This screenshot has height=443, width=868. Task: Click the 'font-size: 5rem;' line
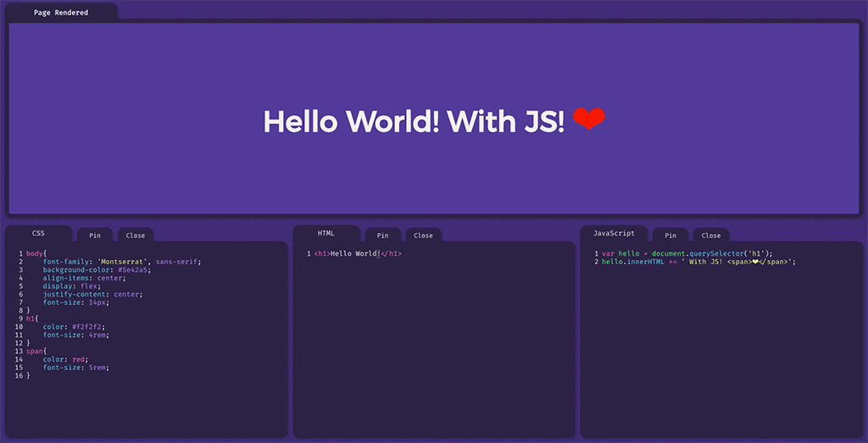75,368
